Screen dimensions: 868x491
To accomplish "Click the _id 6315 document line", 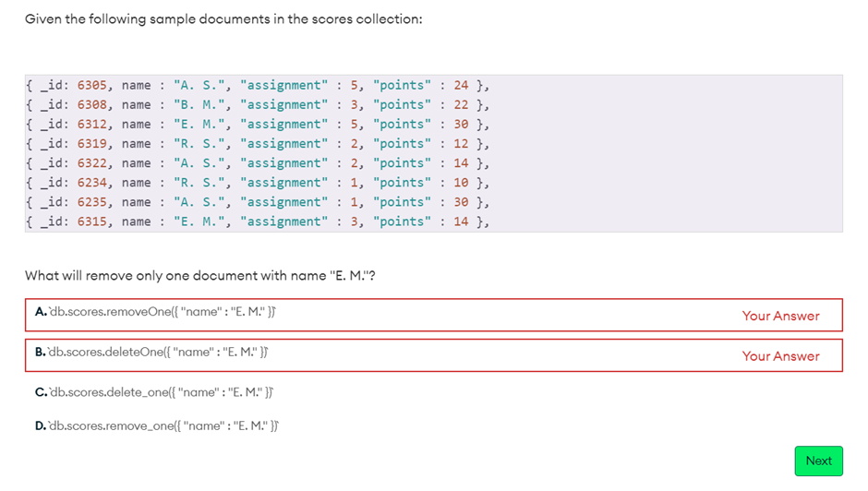I will coord(257,222).
